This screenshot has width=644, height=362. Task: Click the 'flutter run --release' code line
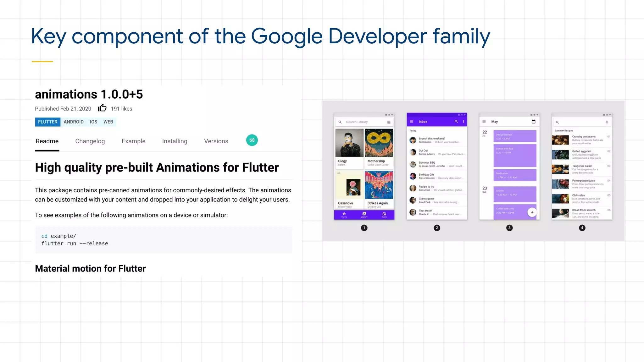point(75,244)
